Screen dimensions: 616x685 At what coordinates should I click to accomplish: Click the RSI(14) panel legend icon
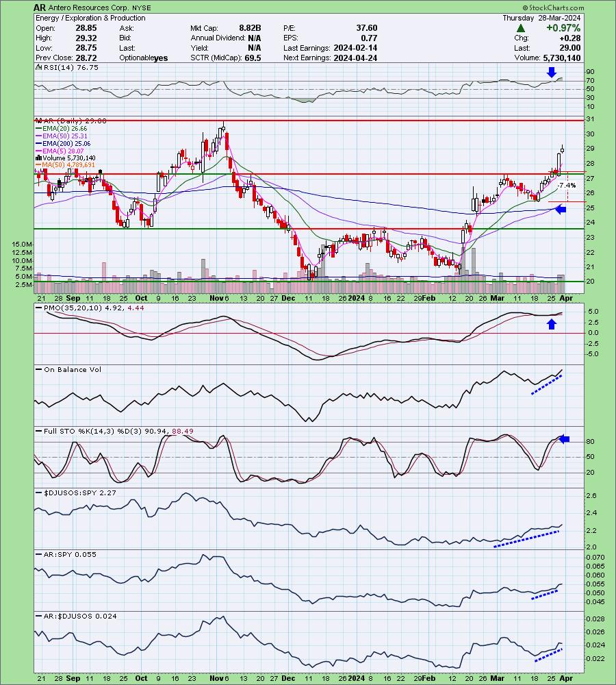click(38, 67)
